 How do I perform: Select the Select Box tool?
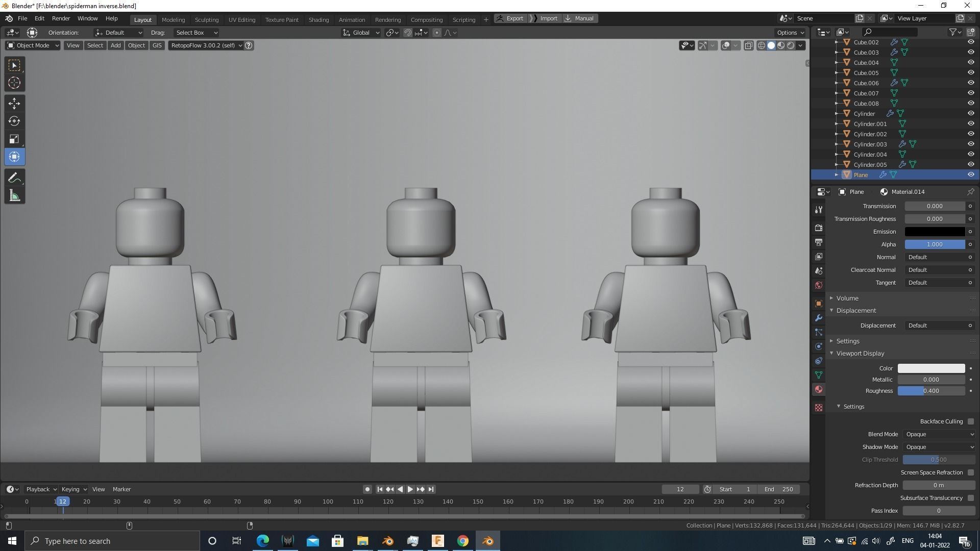pyautogui.click(x=14, y=65)
